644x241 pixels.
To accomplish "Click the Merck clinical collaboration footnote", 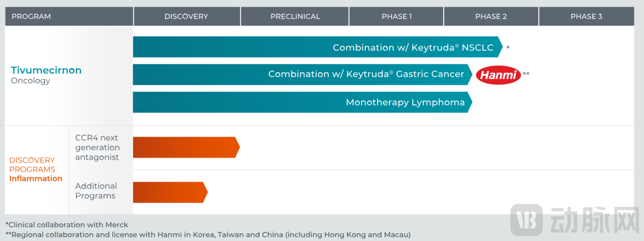I will [67, 225].
